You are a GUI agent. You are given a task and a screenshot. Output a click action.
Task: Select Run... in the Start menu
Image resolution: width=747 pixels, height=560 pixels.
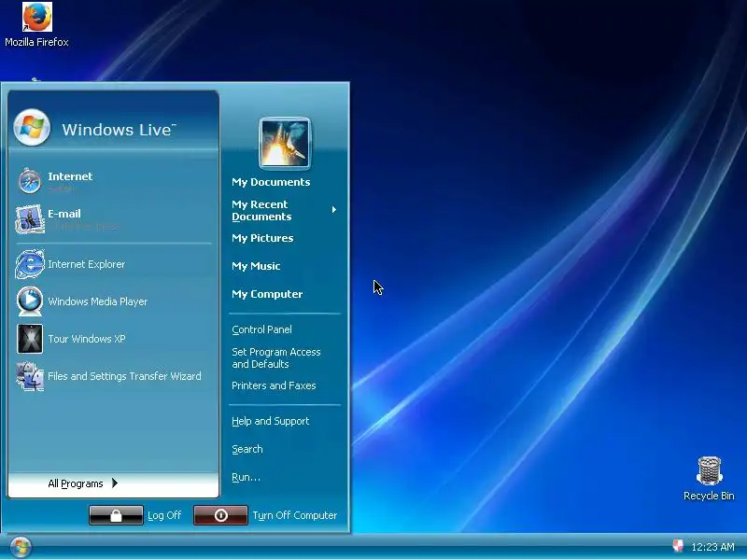pos(246,477)
